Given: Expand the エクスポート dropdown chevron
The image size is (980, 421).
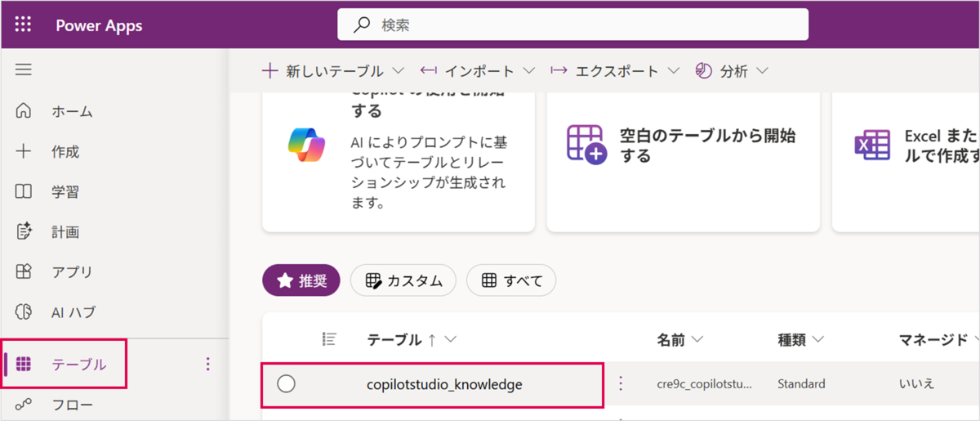Looking at the screenshot, I should 673,71.
